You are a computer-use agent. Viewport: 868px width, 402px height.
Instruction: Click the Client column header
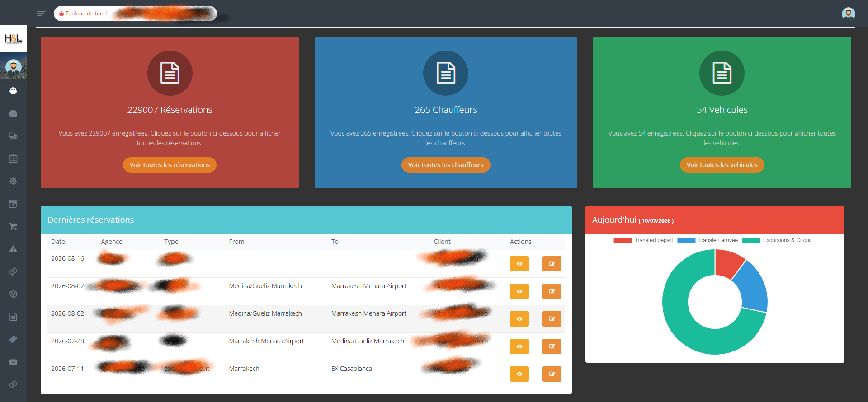[x=442, y=242]
